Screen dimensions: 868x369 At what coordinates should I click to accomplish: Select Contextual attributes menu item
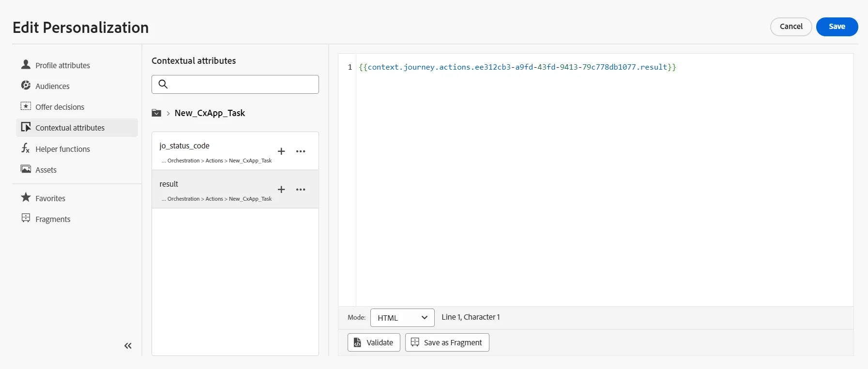point(77,128)
